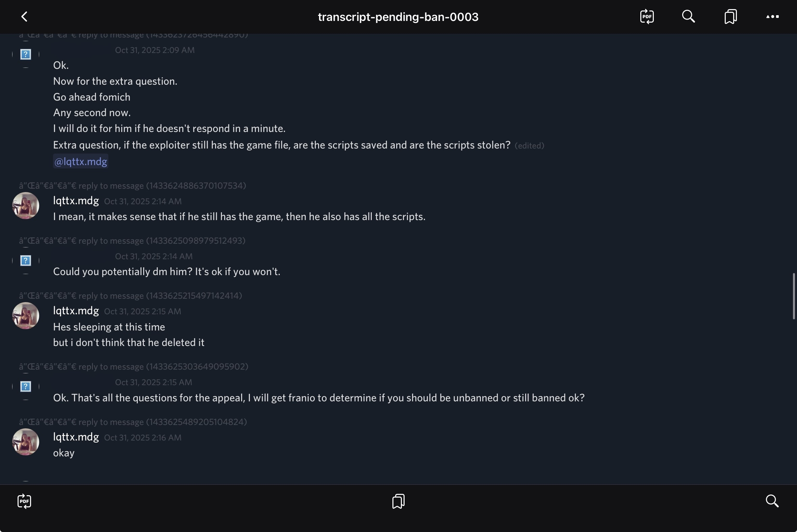Click missing avatar placeholder at 2:09 AM message

(26, 54)
